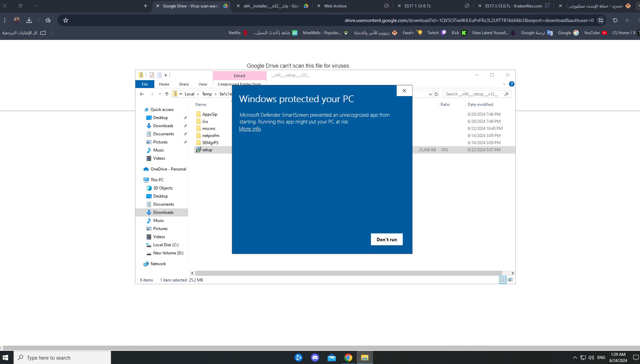Select the Extract contextual tab
The width and height of the screenshot is (640, 364).
point(240,76)
